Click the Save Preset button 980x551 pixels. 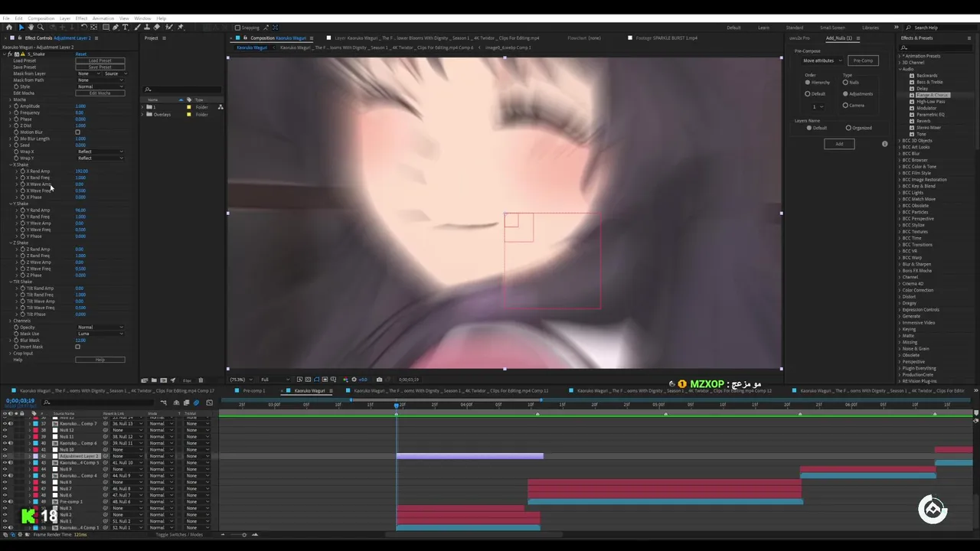pyautogui.click(x=100, y=67)
